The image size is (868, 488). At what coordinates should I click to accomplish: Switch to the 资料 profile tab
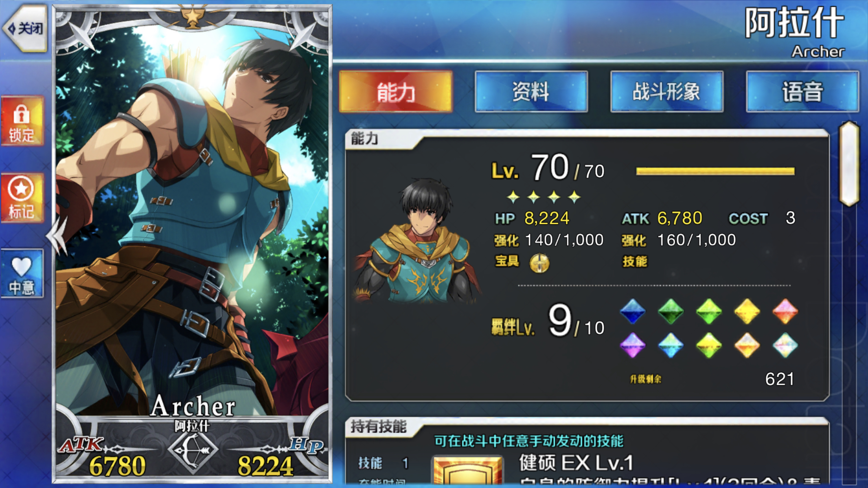pos(531,92)
